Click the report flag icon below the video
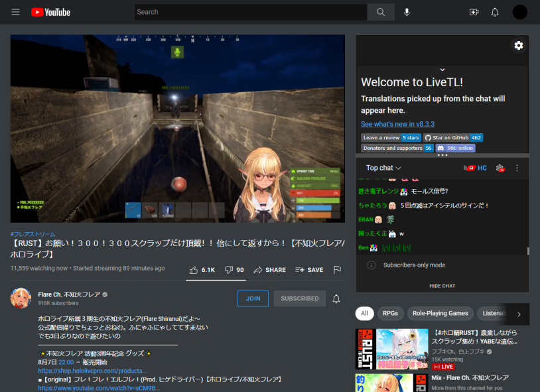The height and width of the screenshot is (392, 540). tap(336, 269)
